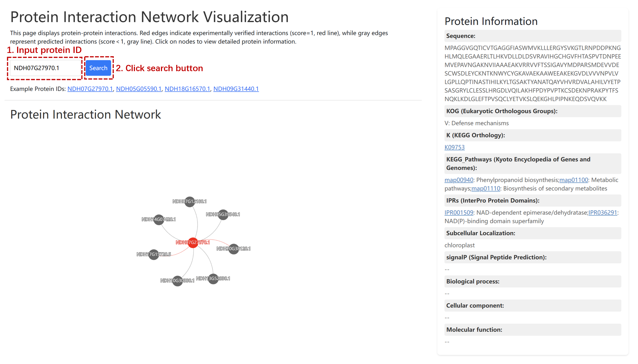Focus the protein ID input field

coord(46,68)
